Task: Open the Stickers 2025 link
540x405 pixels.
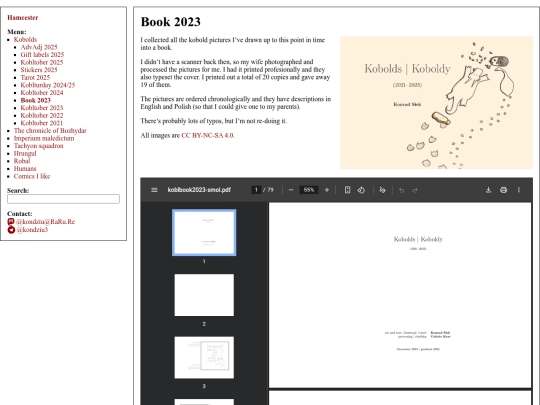Action: (39, 70)
